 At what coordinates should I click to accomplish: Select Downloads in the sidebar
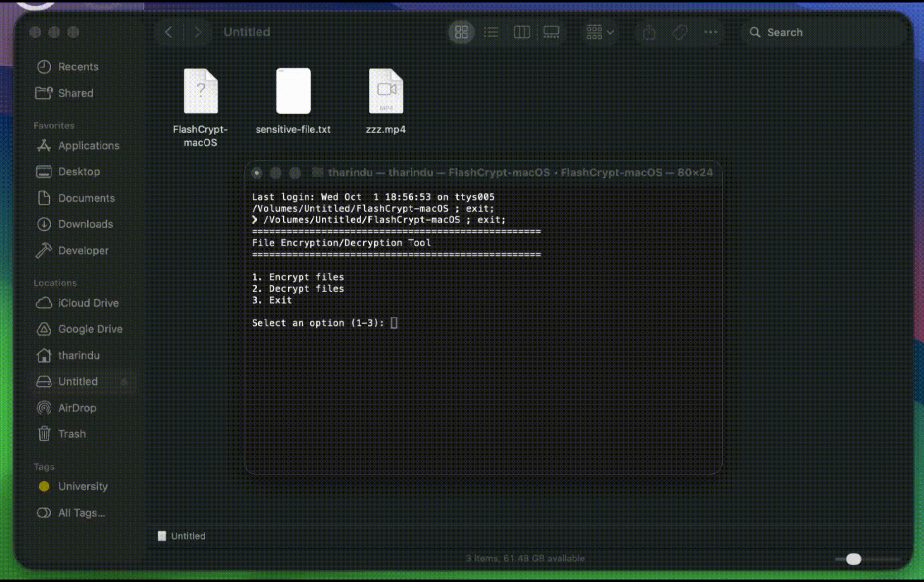point(85,224)
